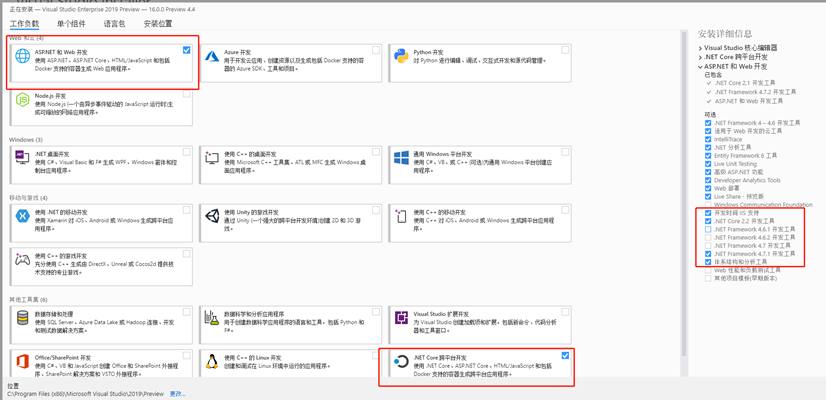Uncheck the .NET Core 2.2 开发工具 checkbox
Screen dimensions: 826x400
tap(708, 221)
